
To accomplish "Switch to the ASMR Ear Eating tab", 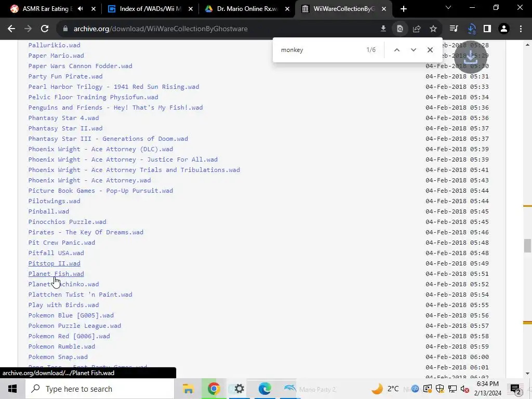I will coord(47,9).
